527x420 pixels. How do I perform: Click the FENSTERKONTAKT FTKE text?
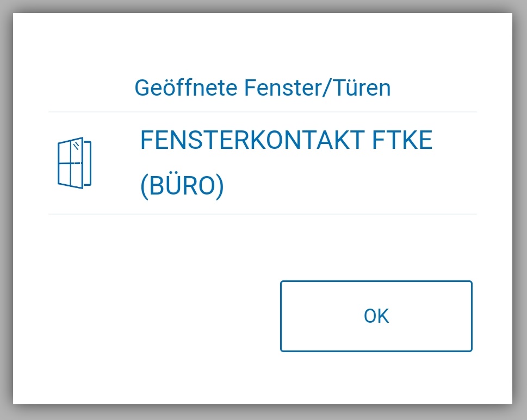286,141
